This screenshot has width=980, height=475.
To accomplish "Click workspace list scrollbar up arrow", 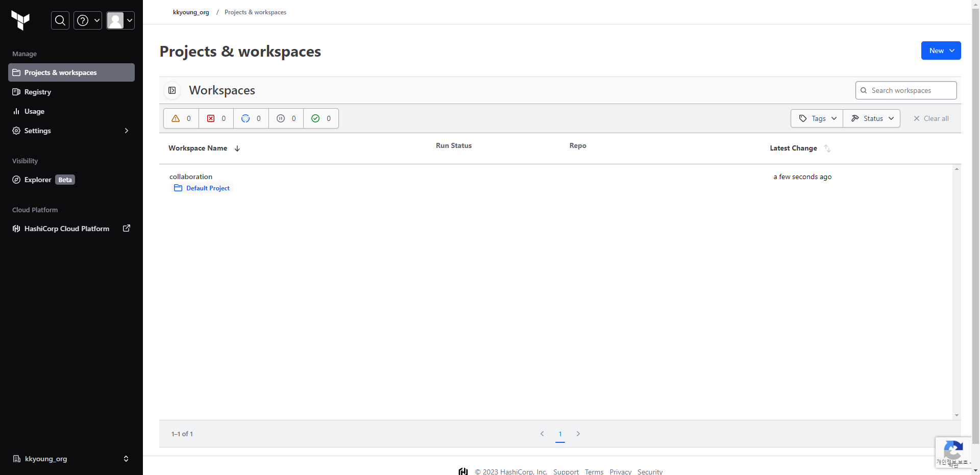I will pyautogui.click(x=957, y=169).
